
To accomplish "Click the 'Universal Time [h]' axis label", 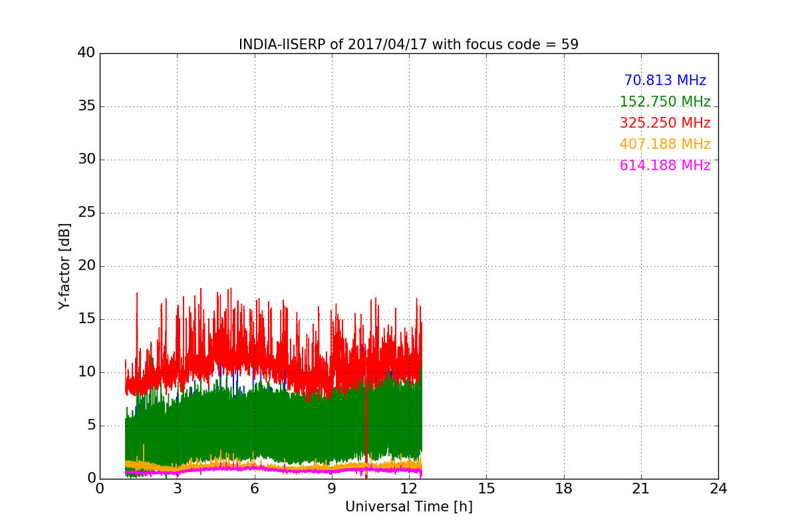I will 409,507.
